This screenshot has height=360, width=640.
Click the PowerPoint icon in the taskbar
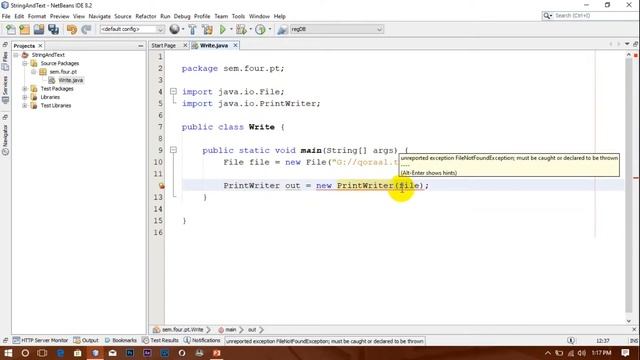pyautogui.click(x=217, y=353)
